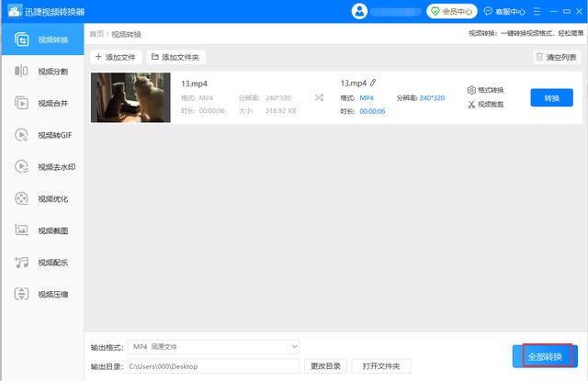Click the 输出目录 path field

213,366
